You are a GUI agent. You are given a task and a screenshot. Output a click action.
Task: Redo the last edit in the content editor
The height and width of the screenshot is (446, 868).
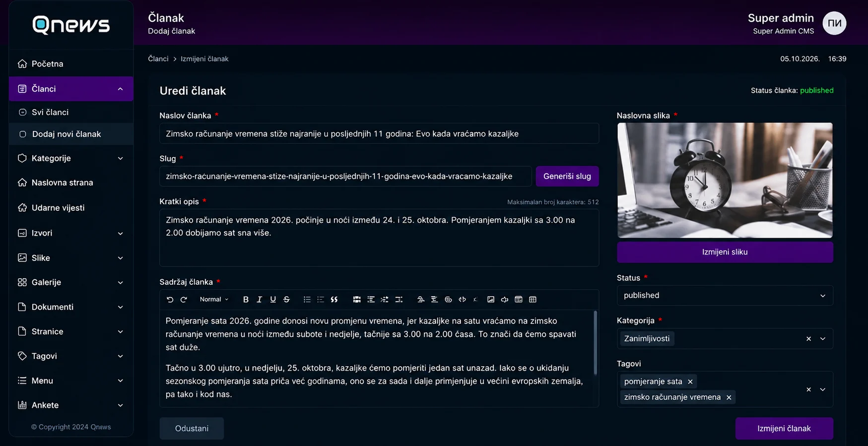tap(184, 300)
